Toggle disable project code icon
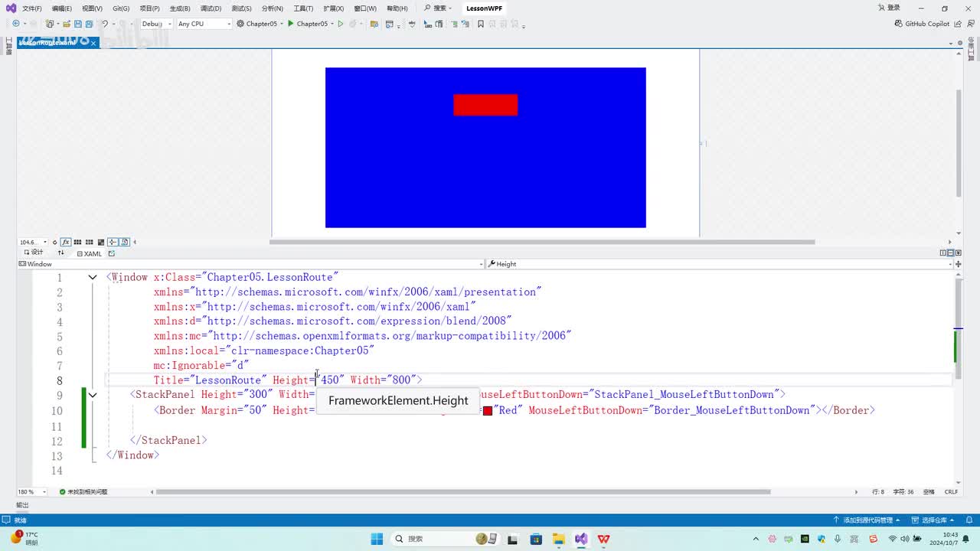Viewport: 980px width, 551px height. [125, 242]
